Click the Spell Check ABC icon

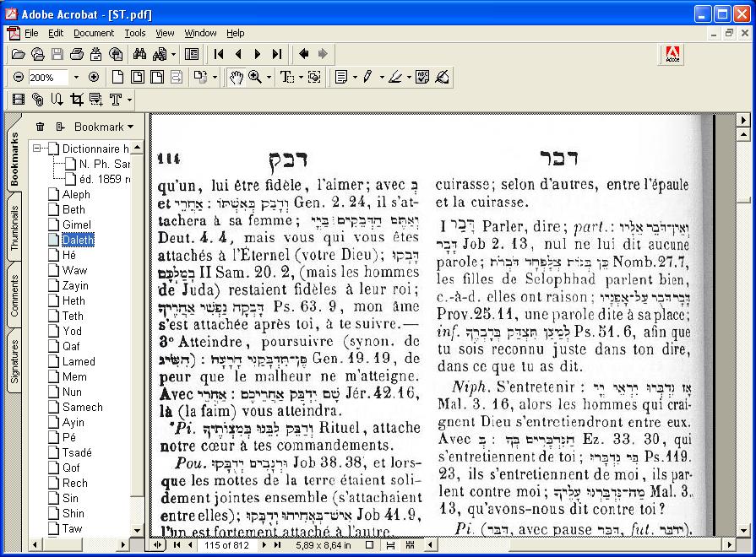pos(422,77)
